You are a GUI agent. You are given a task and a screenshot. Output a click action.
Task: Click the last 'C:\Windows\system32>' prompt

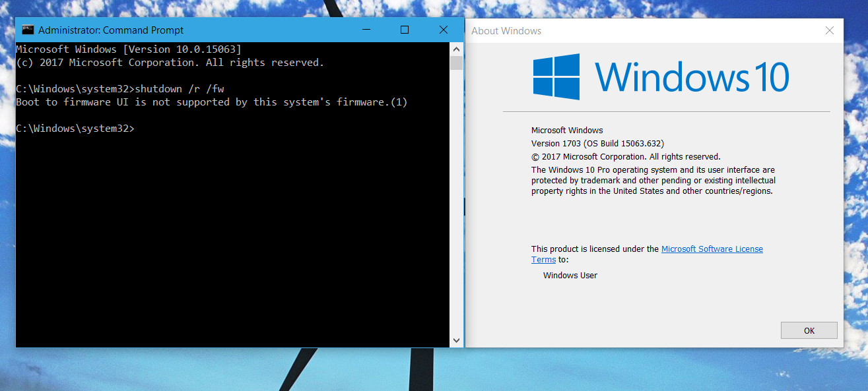tap(75, 129)
